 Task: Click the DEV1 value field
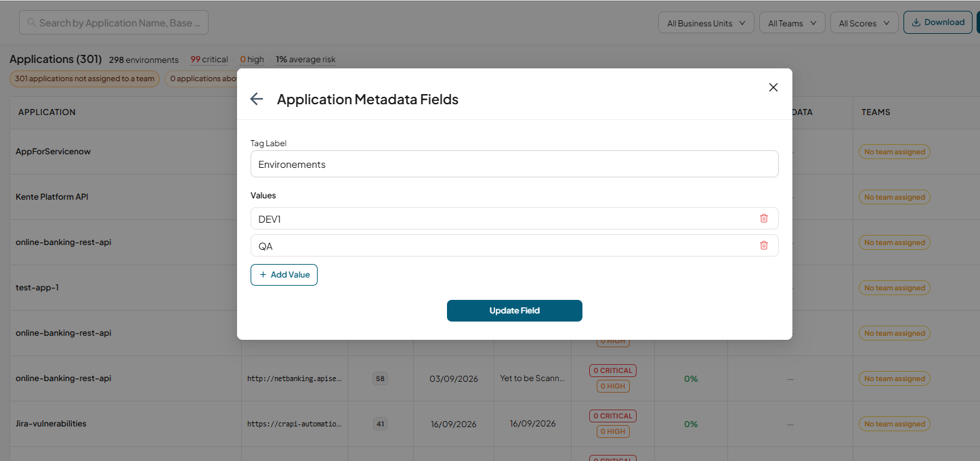(514, 218)
